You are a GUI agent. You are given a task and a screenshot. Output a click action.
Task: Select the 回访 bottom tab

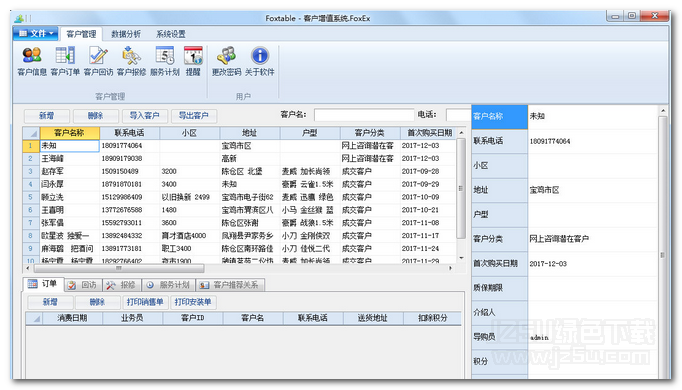(x=83, y=285)
